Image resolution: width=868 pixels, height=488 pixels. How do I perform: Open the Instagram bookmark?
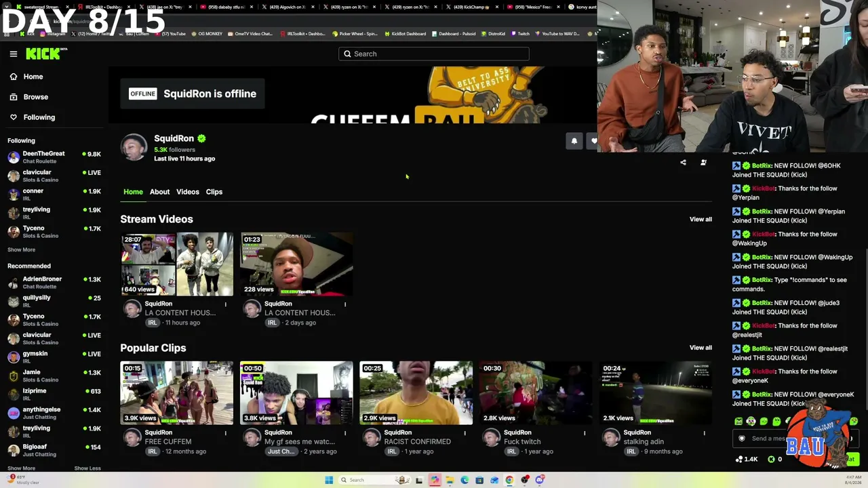point(54,33)
